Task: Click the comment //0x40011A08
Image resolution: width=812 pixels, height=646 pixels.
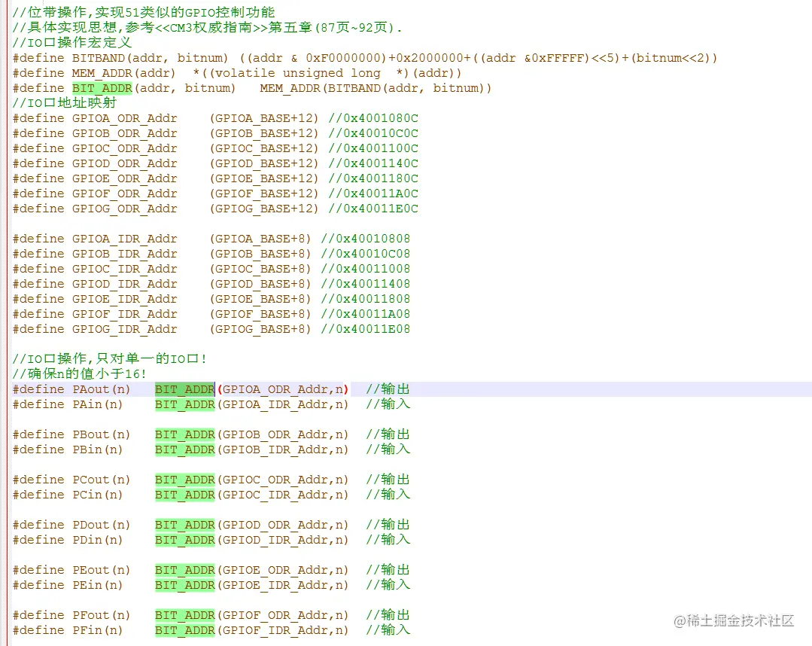Action: click(365, 314)
